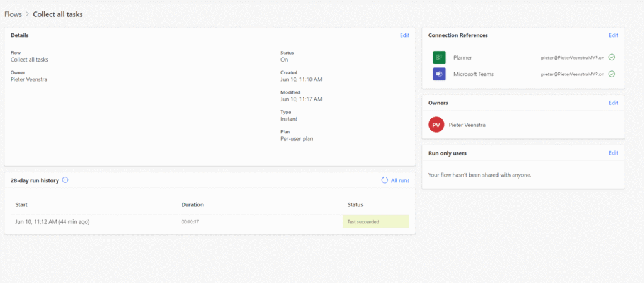Click the Teams connection green checkmark

pos(611,74)
